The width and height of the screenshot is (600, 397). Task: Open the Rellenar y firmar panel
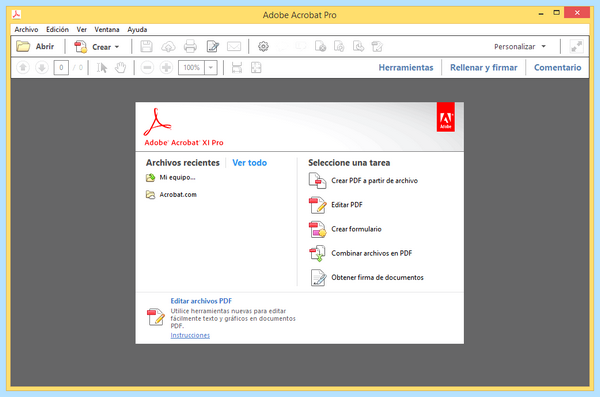tap(484, 68)
